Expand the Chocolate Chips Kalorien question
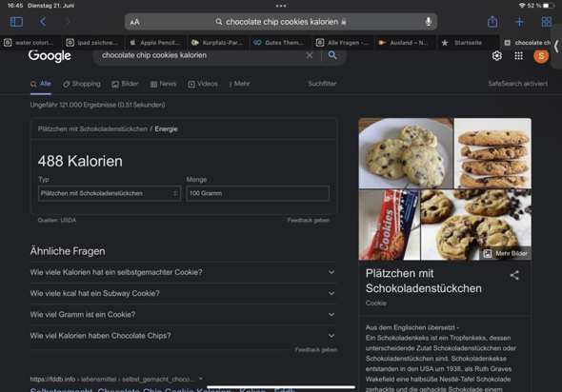Image resolution: width=562 pixels, height=392 pixels. 184,336
